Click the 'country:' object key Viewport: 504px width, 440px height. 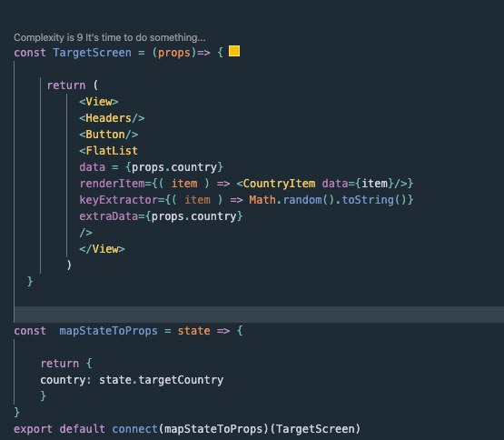66,380
